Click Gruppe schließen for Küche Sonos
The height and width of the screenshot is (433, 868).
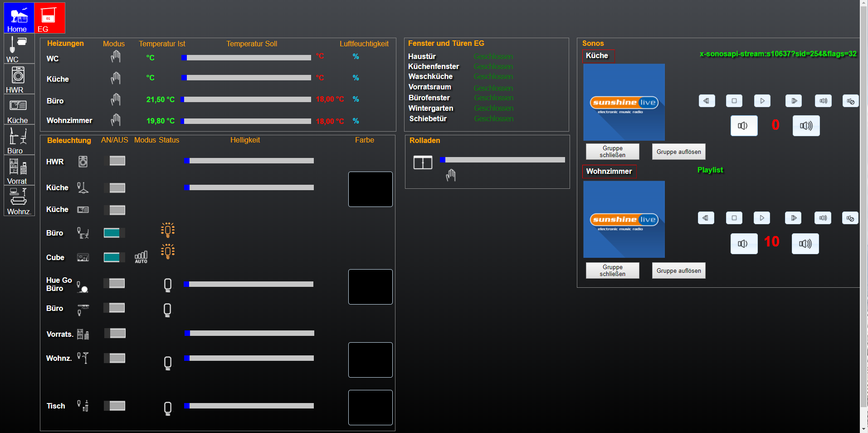613,152
